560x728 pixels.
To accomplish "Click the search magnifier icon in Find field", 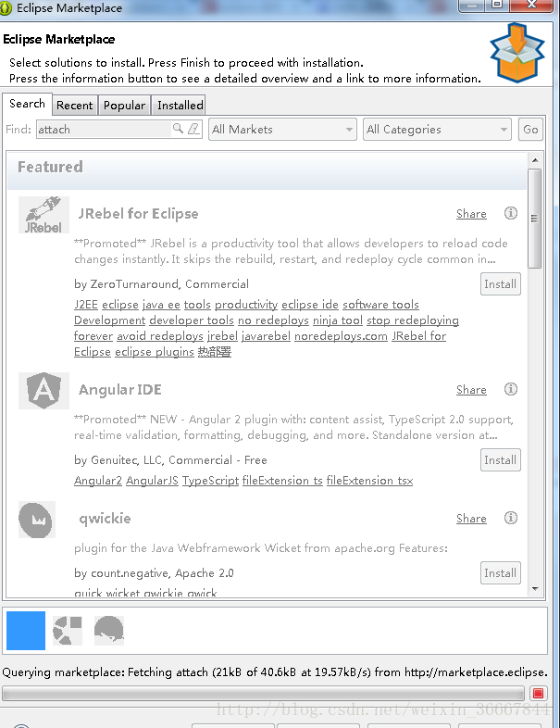I will coord(178,129).
